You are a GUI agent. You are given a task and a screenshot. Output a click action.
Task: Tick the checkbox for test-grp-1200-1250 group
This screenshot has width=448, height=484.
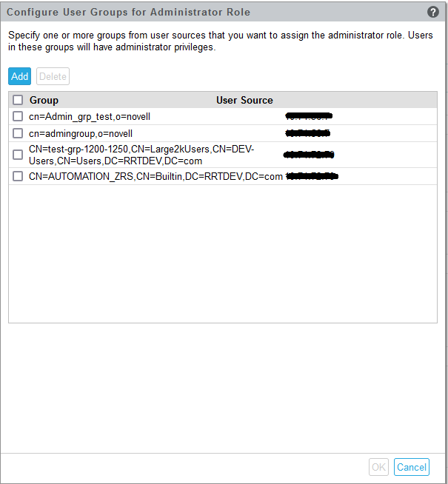click(18, 155)
